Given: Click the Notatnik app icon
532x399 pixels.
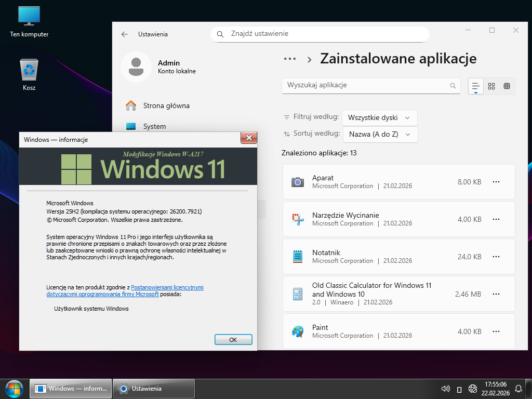Looking at the screenshot, I should point(298,257).
